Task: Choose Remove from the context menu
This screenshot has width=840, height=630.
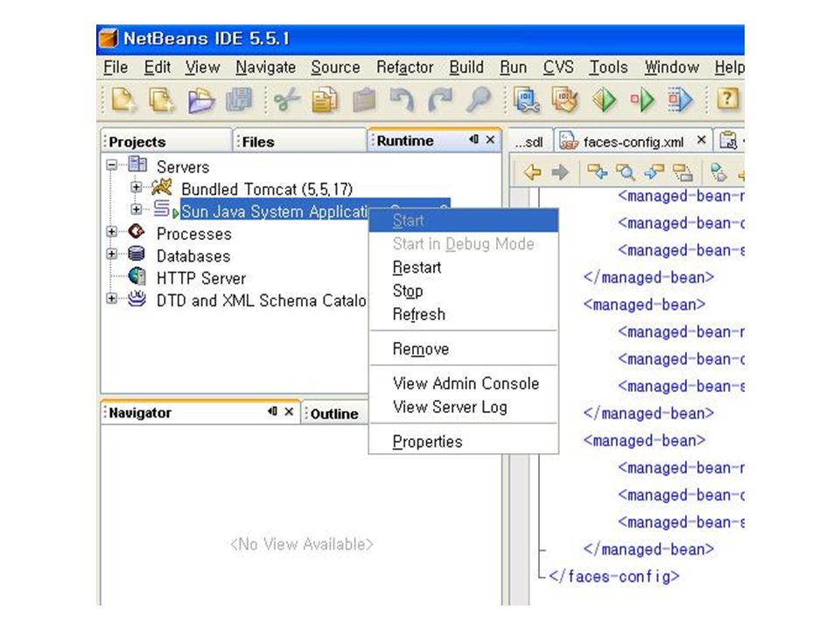Action: [464, 349]
